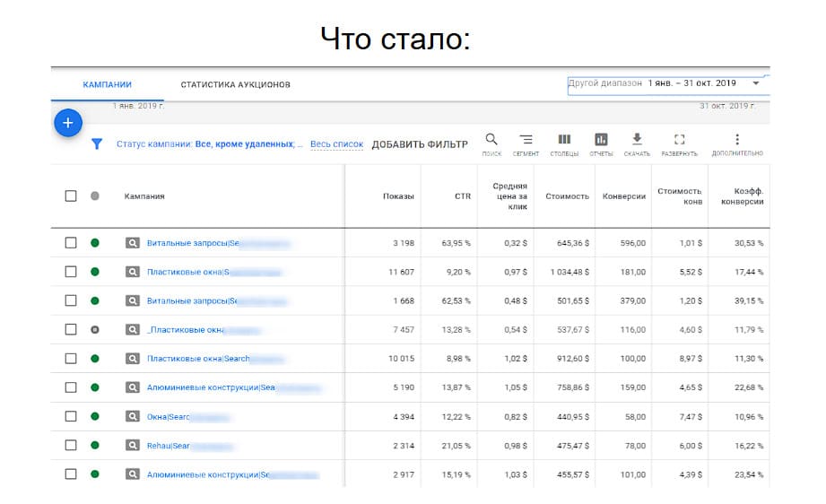Sort by the CTR column header
The image size is (826, 504).
(463, 196)
